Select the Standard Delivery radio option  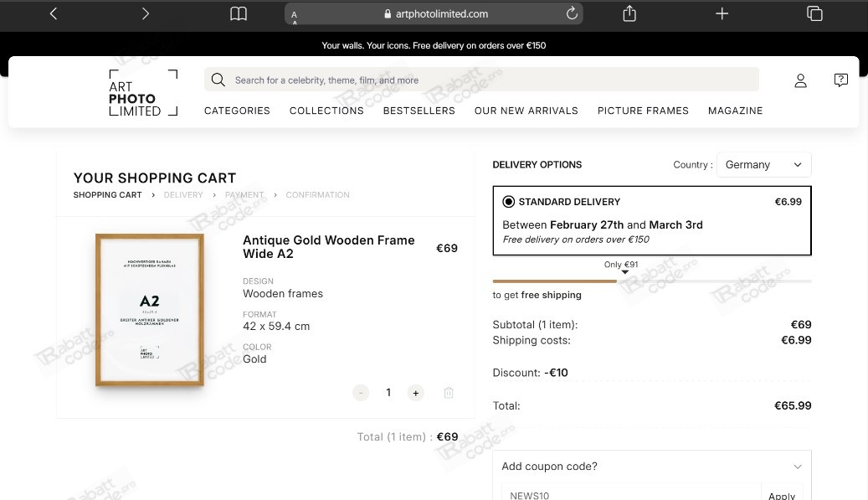(508, 202)
